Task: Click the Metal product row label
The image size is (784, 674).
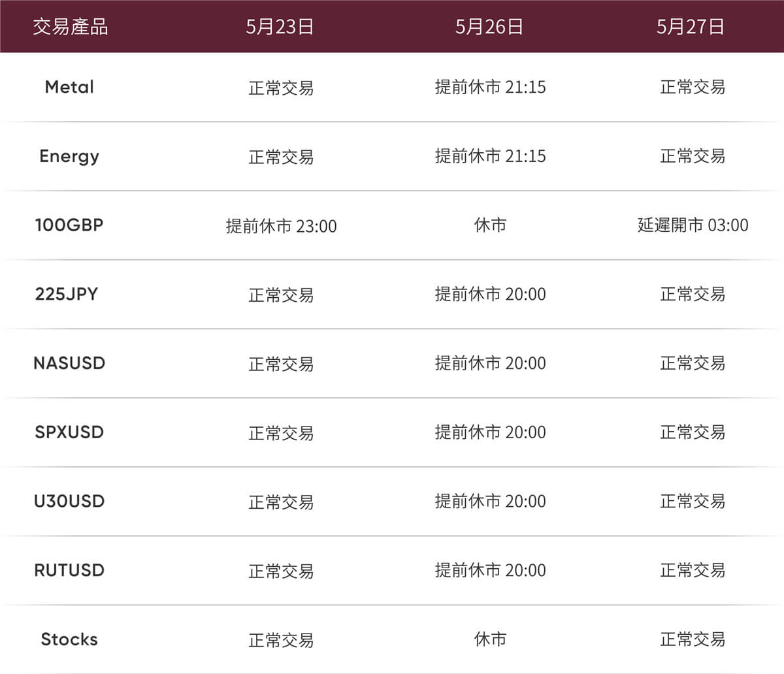Action: click(69, 87)
